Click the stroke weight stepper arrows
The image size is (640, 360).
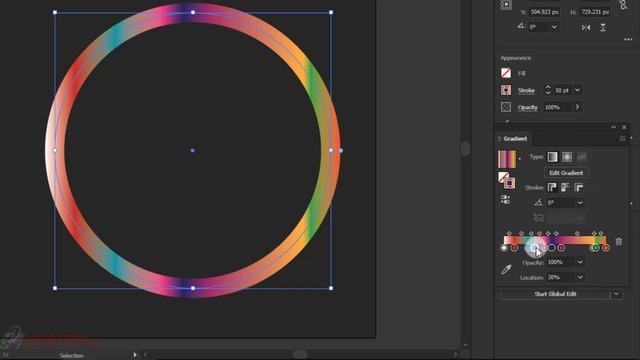click(548, 90)
